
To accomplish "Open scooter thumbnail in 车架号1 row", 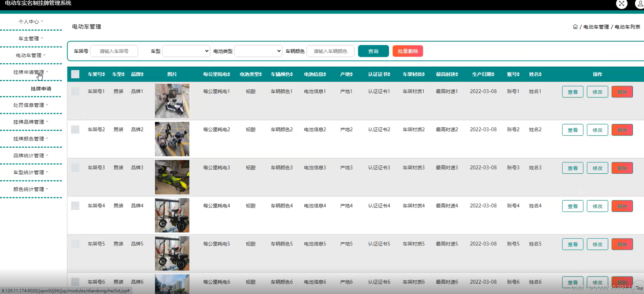I will click(x=172, y=101).
